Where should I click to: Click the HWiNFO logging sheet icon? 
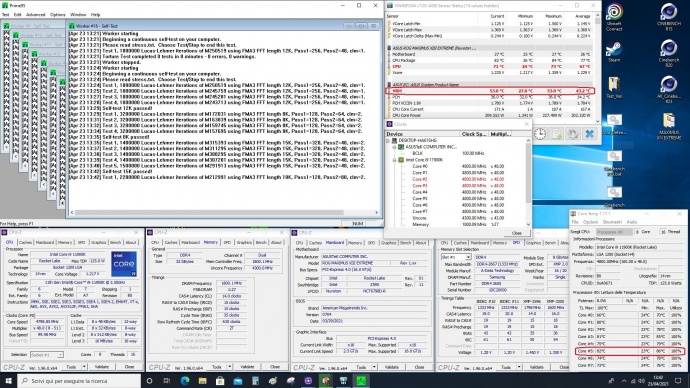557,134
